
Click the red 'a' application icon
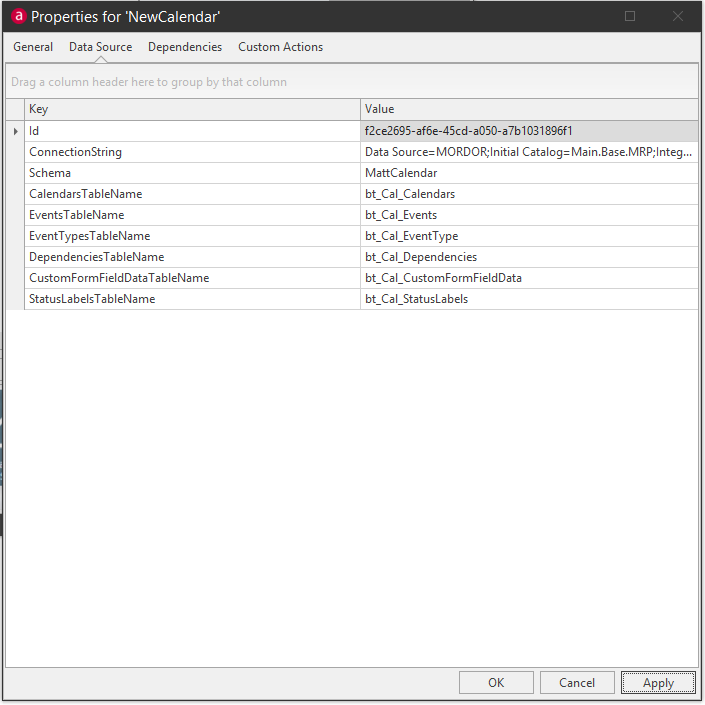click(18, 17)
